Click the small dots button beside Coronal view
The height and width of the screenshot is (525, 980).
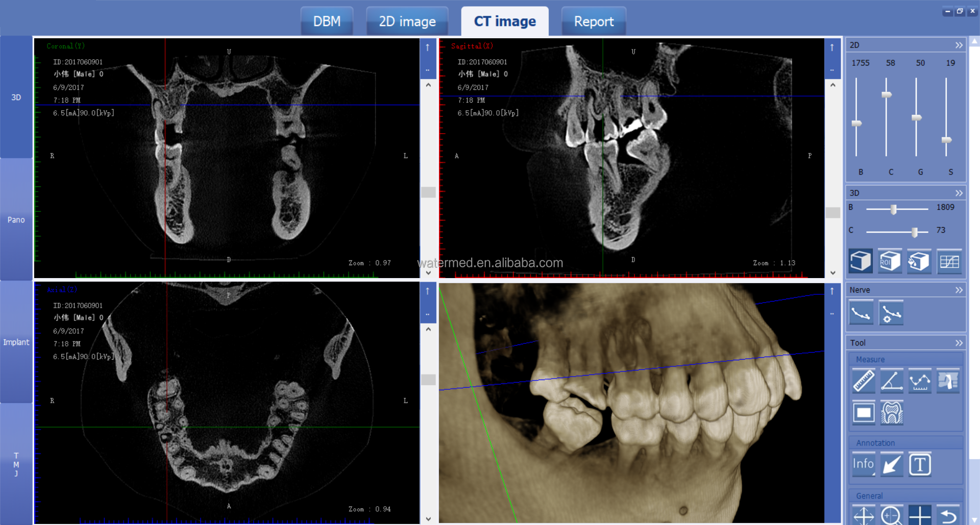point(428,70)
